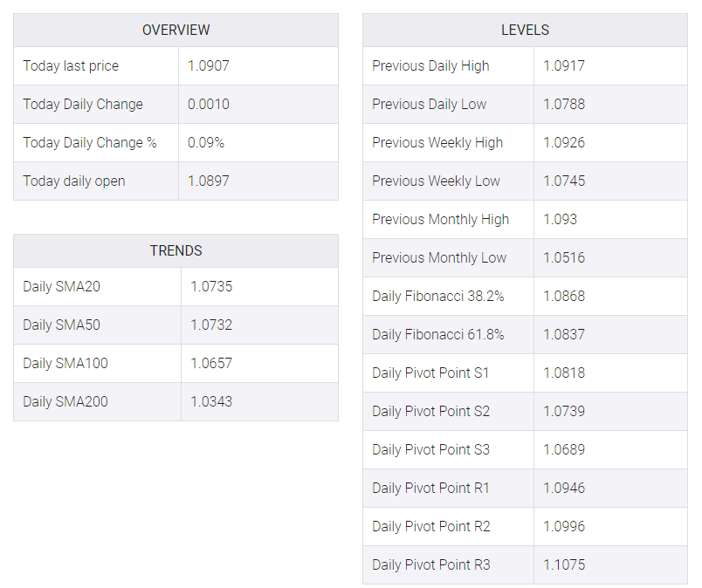Select the Previous Weekly High value 1.0926

click(564, 143)
